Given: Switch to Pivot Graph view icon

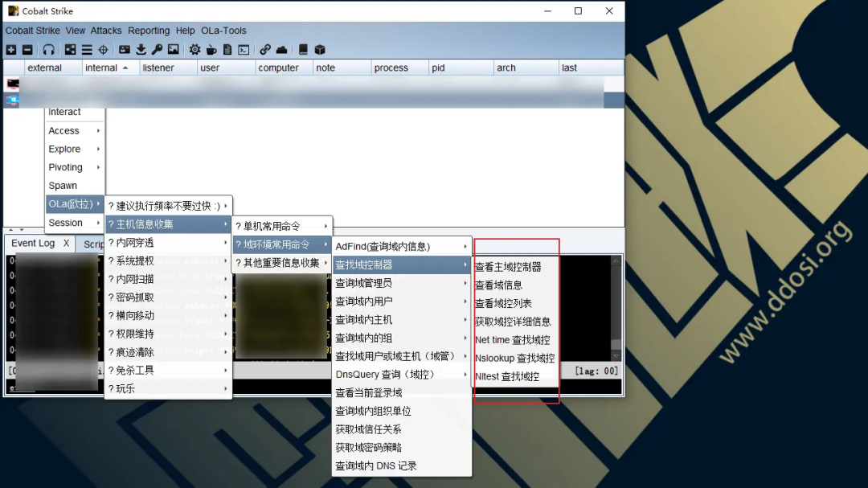Looking at the screenshot, I should click(70, 50).
